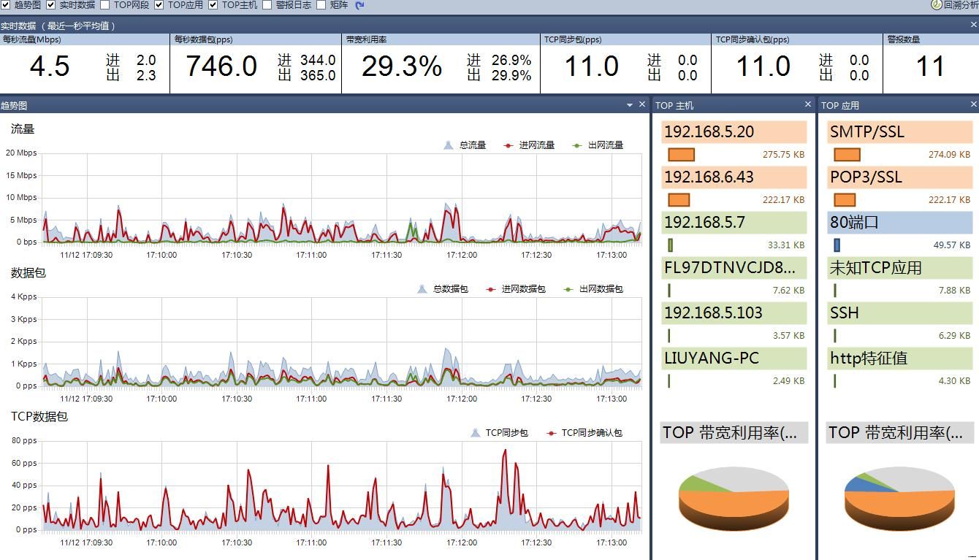979x560 pixels.
Task: Open the 回溯分析 link
Action: [961, 5]
